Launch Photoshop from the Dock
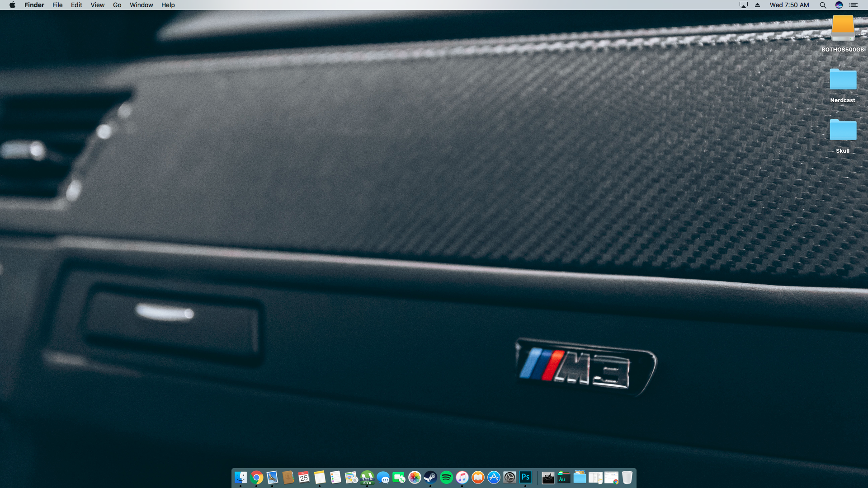 point(525,477)
